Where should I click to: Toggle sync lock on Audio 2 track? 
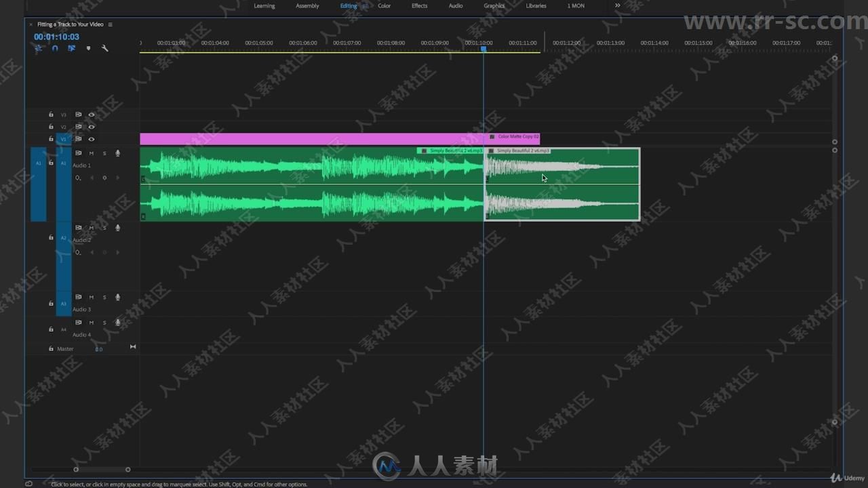pos(78,228)
